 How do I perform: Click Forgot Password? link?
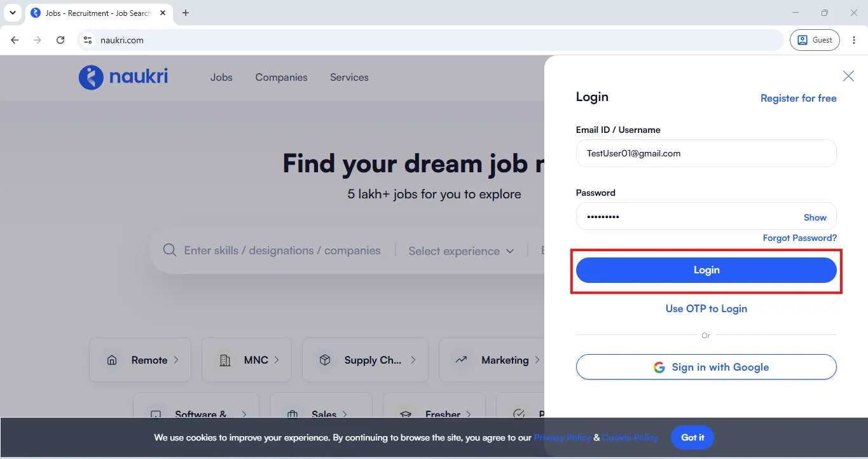(800, 238)
